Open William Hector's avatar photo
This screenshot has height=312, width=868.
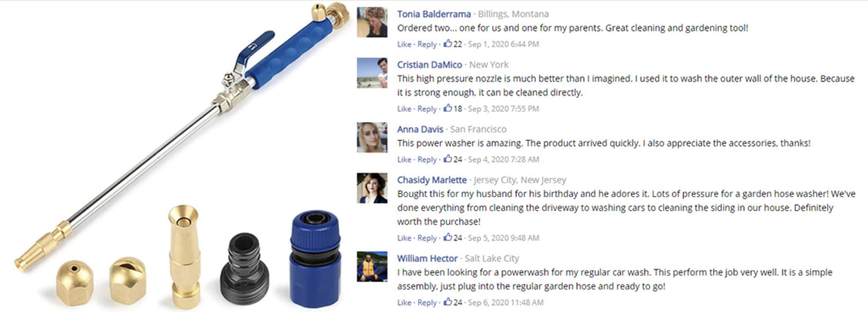click(x=372, y=267)
